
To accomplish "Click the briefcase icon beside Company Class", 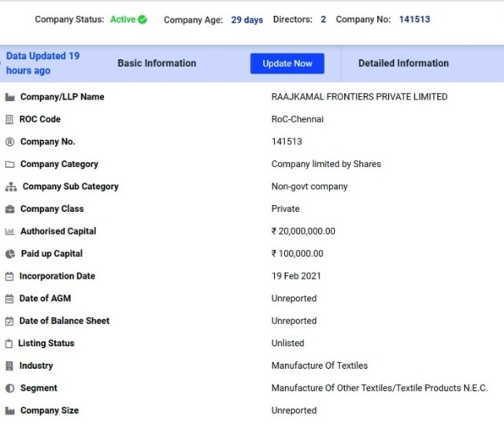I will (x=10, y=209).
